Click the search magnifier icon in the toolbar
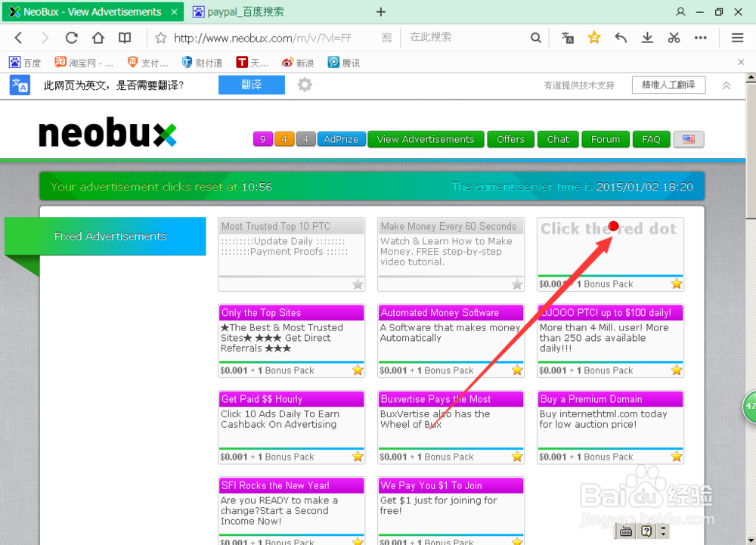This screenshot has height=545, width=756. click(536, 37)
